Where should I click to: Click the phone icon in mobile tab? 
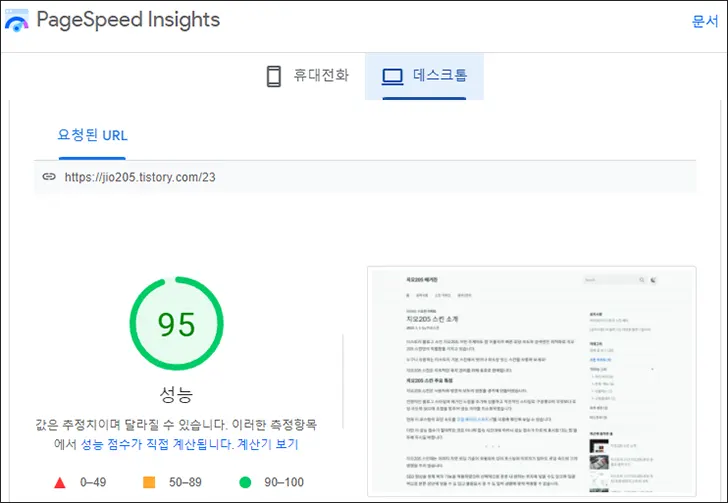click(x=274, y=76)
